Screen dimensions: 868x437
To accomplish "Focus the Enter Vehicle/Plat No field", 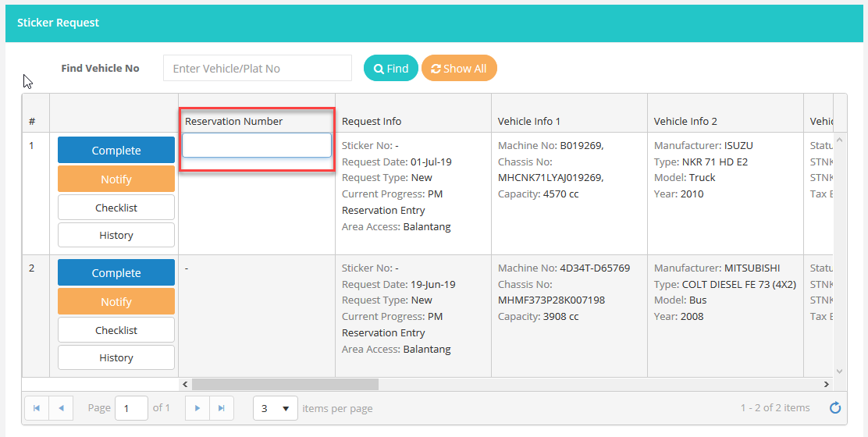I will click(x=257, y=69).
